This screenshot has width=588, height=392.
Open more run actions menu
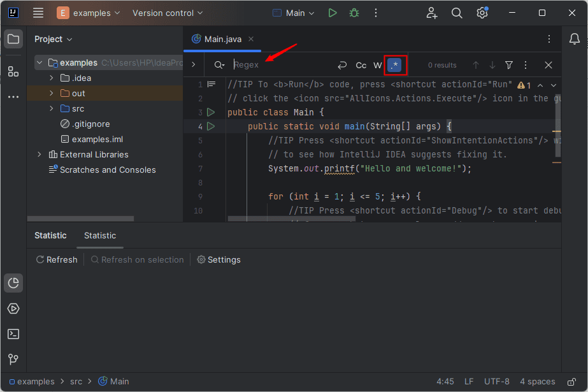(375, 13)
